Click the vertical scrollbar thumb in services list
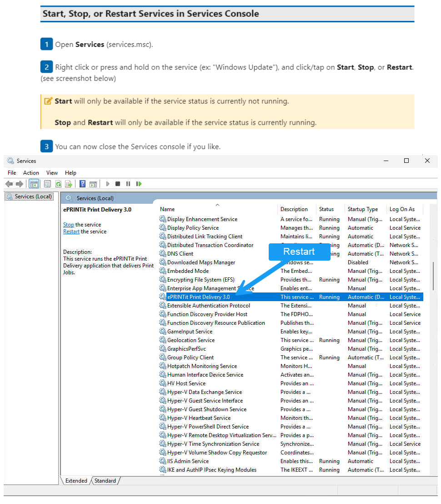Image resolution: width=441 pixels, height=504 pixels. (x=433, y=276)
